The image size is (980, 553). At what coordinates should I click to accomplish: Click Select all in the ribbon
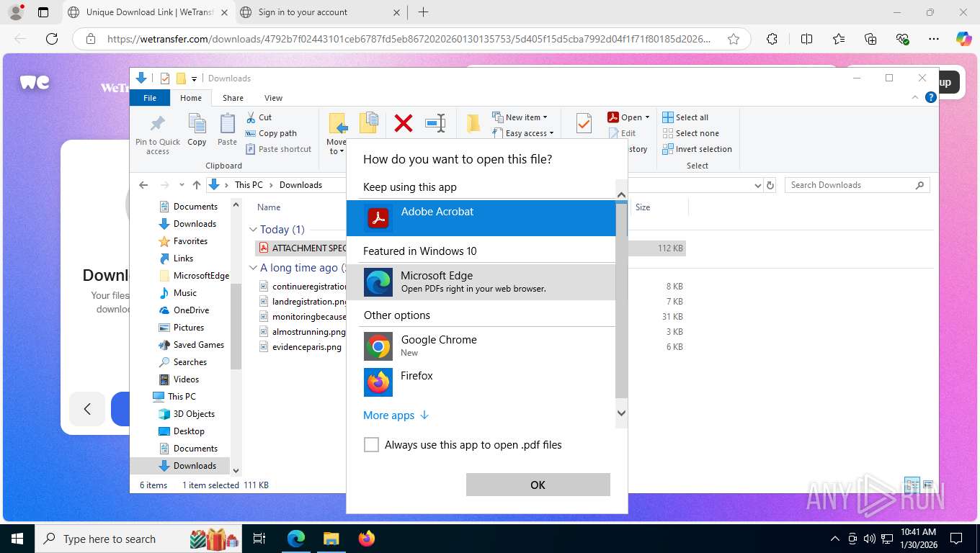pyautogui.click(x=685, y=117)
